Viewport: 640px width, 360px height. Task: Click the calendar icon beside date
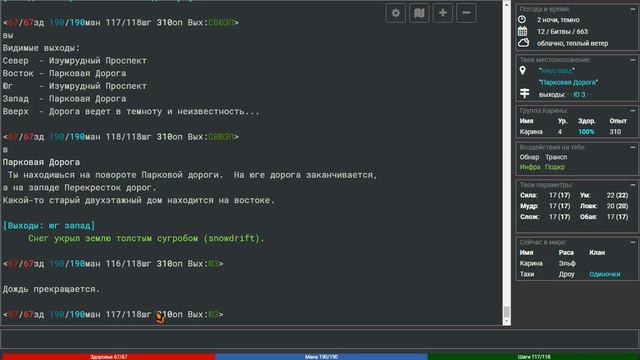click(522, 31)
